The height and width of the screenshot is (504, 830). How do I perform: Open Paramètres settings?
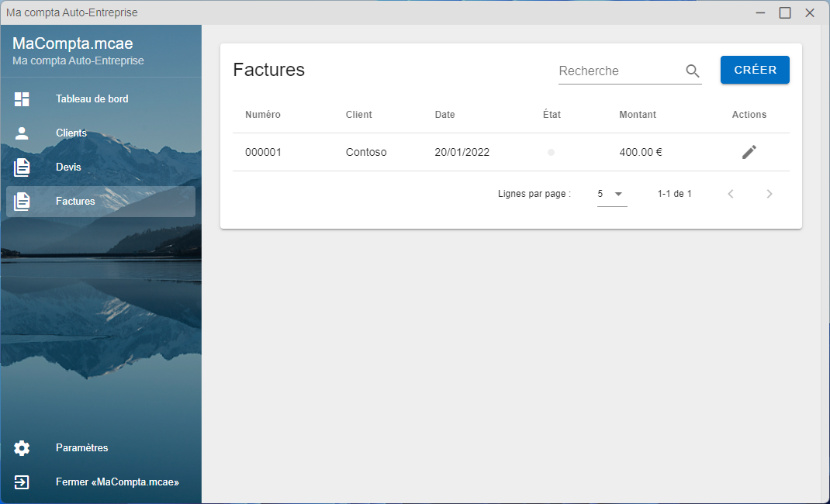pyautogui.click(x=101, y=448)
